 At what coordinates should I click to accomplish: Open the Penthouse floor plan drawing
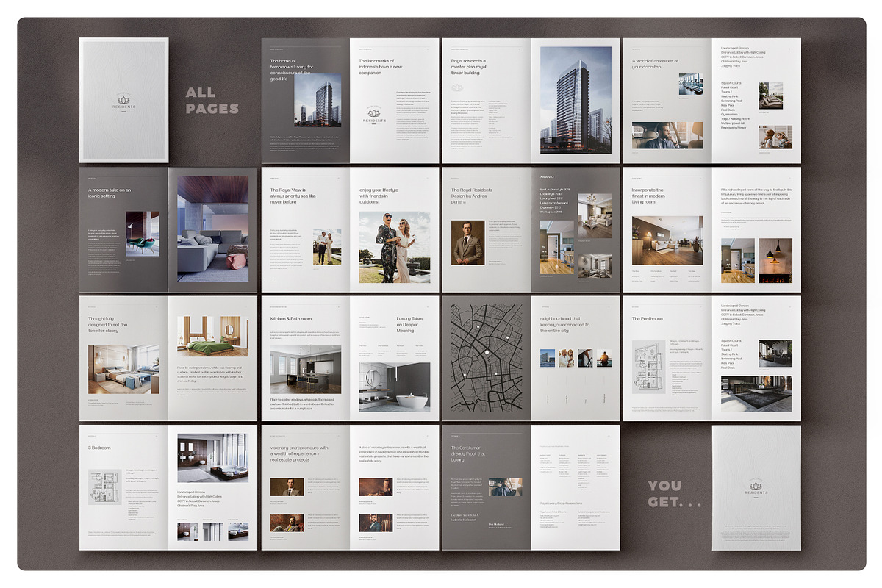(x=649, y=367)
